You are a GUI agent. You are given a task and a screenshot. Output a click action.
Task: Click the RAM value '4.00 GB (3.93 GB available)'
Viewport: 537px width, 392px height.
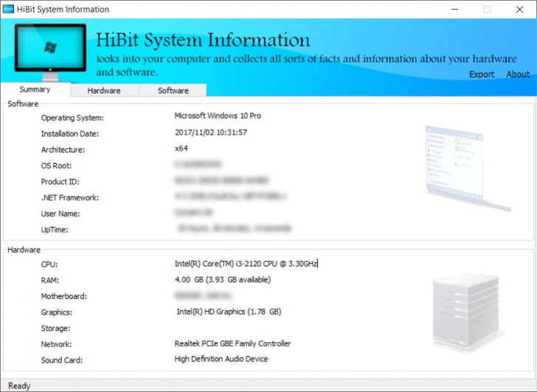223,280
